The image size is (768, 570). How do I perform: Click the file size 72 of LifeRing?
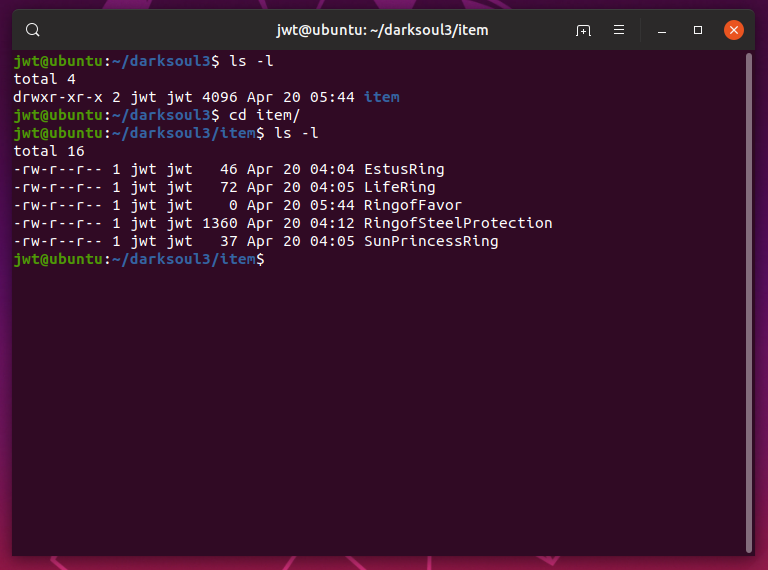(x=229, y=187)
